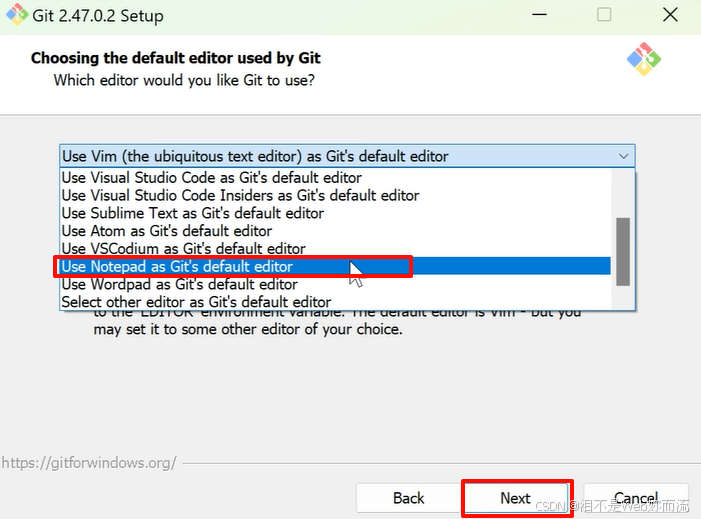
Task: Proceed with the Next button
Action: coord(515,498)
